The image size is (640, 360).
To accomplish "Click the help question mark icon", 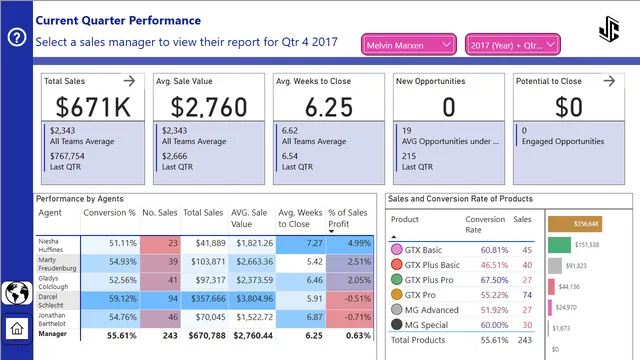I will 17,38.
